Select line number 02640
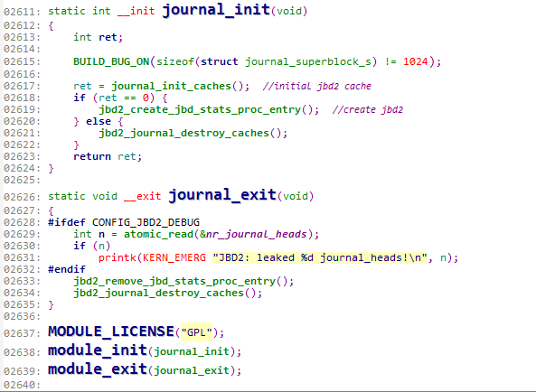Screen dimensions: 536x392 point(22,385)
